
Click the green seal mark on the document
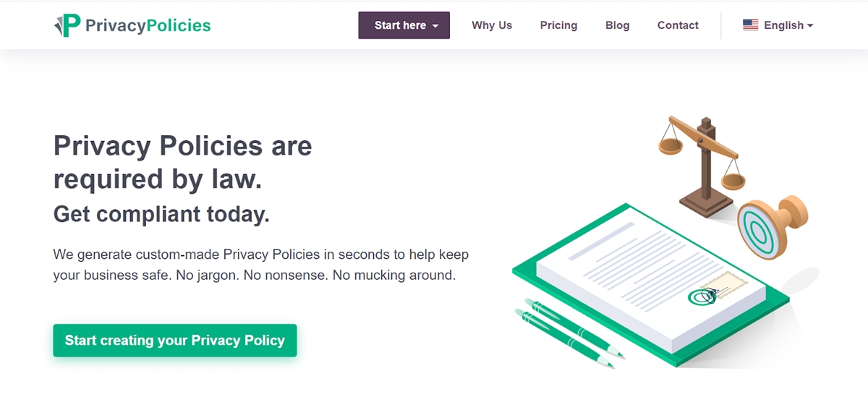[701, 296]
